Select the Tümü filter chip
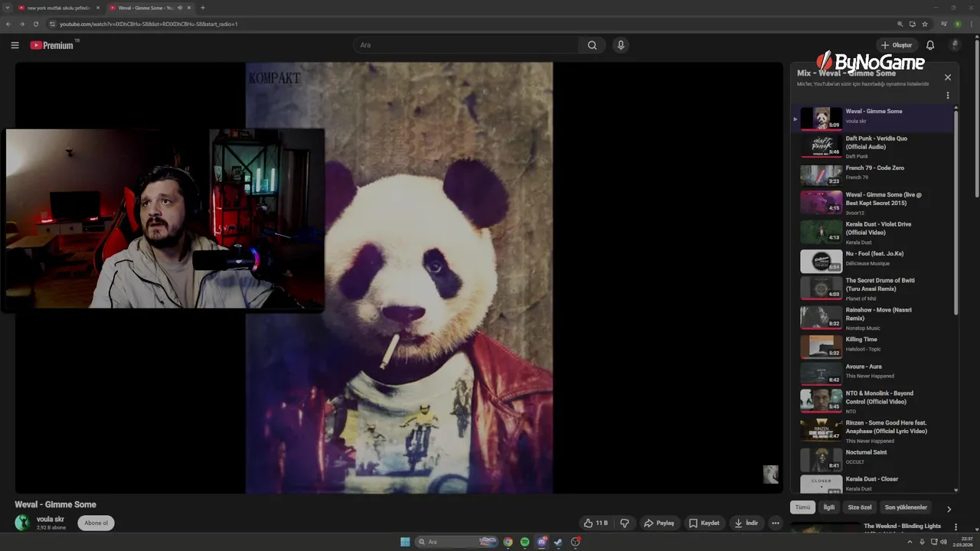This screenshot has width=980, height=551. [802, 507]
